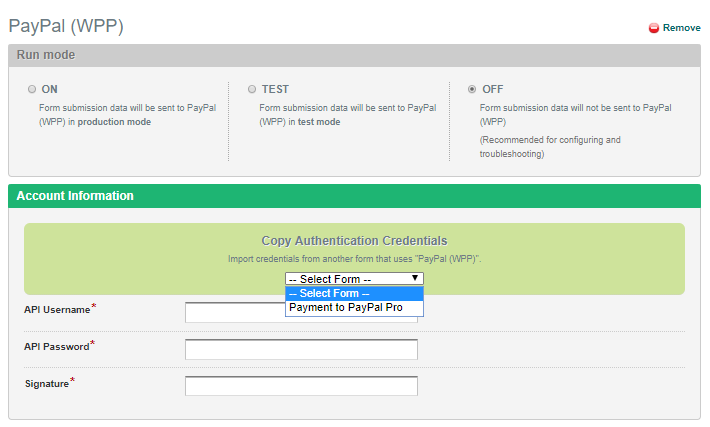Click the Signature text box
The height and width of the screenshot is (427, 710).
(x=301, y=386)
